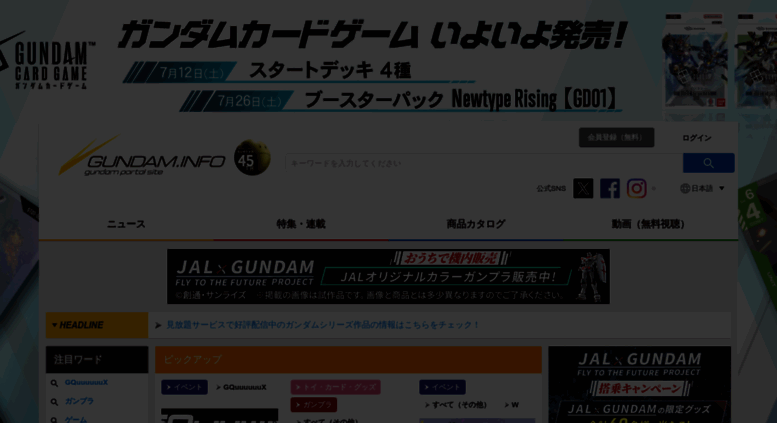The width and height of the screenshot is (777, 423).
Task: Click the 注目ワード sidebar header
Action: click(97, 360)
